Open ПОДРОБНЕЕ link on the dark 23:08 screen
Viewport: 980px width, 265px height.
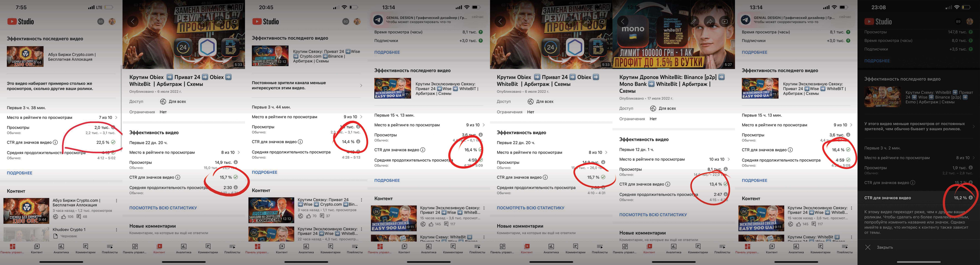(877, 61)
